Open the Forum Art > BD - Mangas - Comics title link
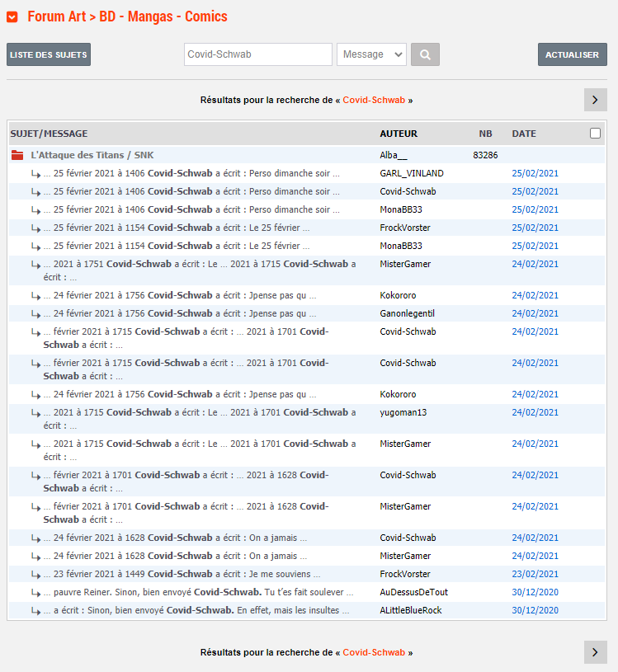The width and height of the screenshot is (618, 672). 127,16
